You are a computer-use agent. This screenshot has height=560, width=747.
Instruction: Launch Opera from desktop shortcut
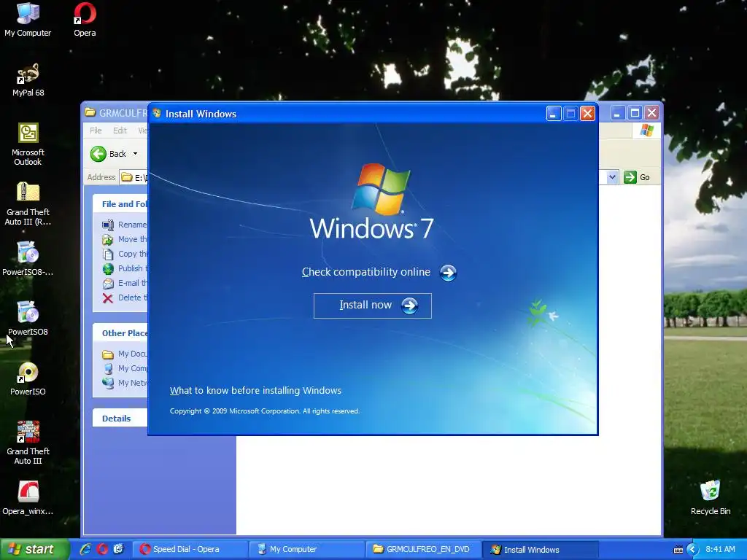pyautogui.click(x=85, y=20)
